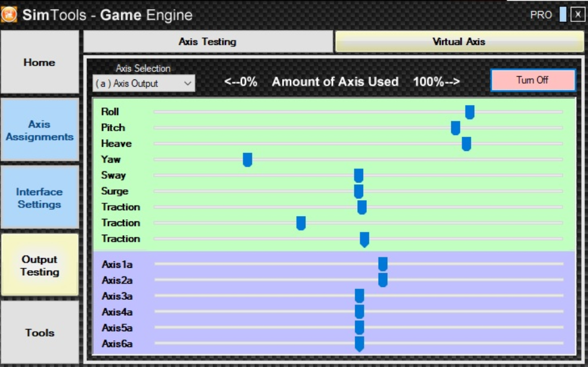Viewport: 588px width, 367px height.
Task: Click the SimTools orange logo icon
Action: (x=9, y=14)
